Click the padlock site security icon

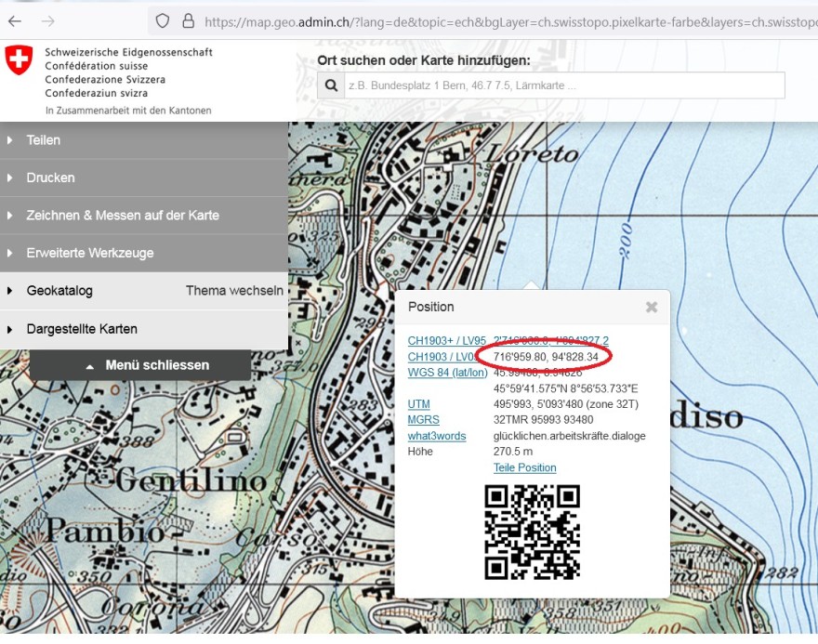pos(189,20)
